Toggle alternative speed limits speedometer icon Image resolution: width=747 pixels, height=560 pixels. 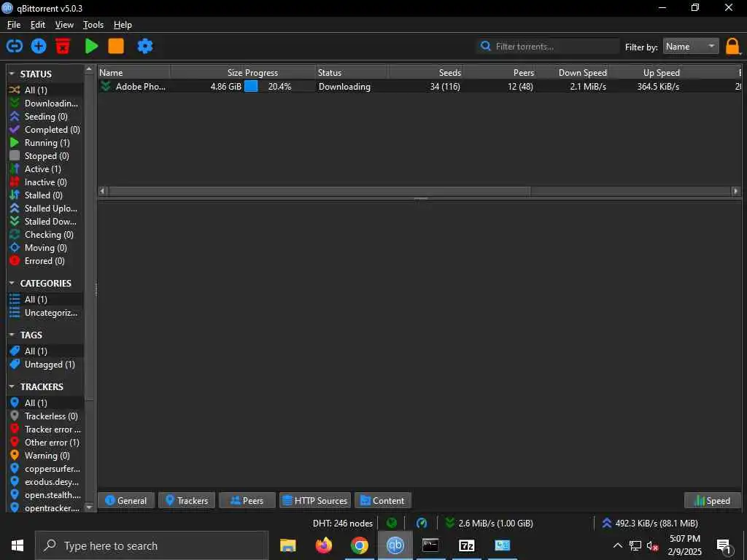point(422,524)
